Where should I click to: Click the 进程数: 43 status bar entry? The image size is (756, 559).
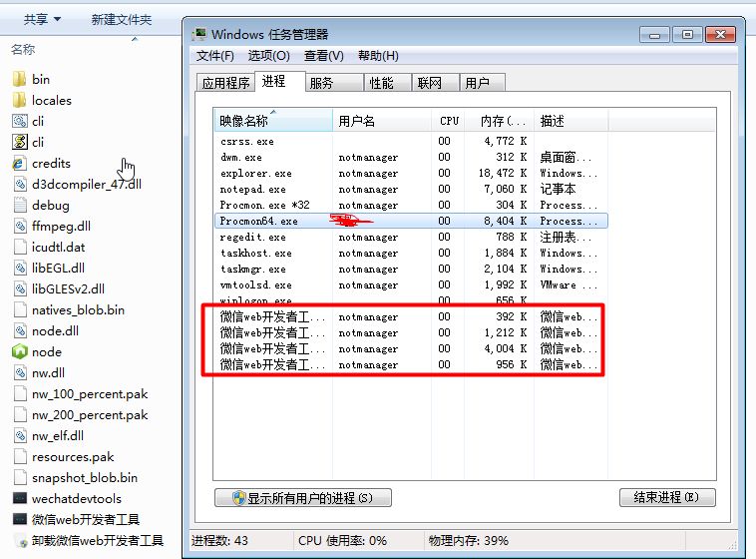pyautogui.click(x=219, y=541)
